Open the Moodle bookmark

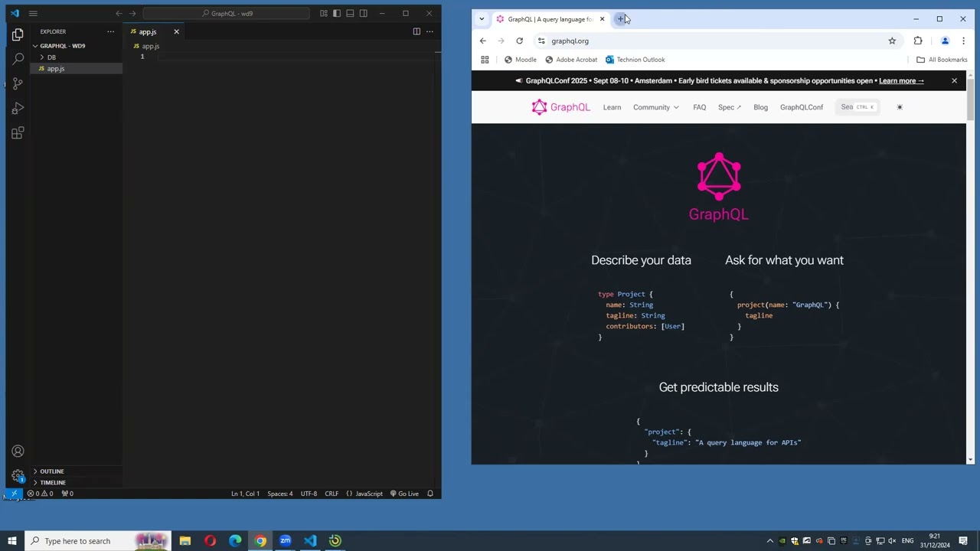(x=520, y=60)
